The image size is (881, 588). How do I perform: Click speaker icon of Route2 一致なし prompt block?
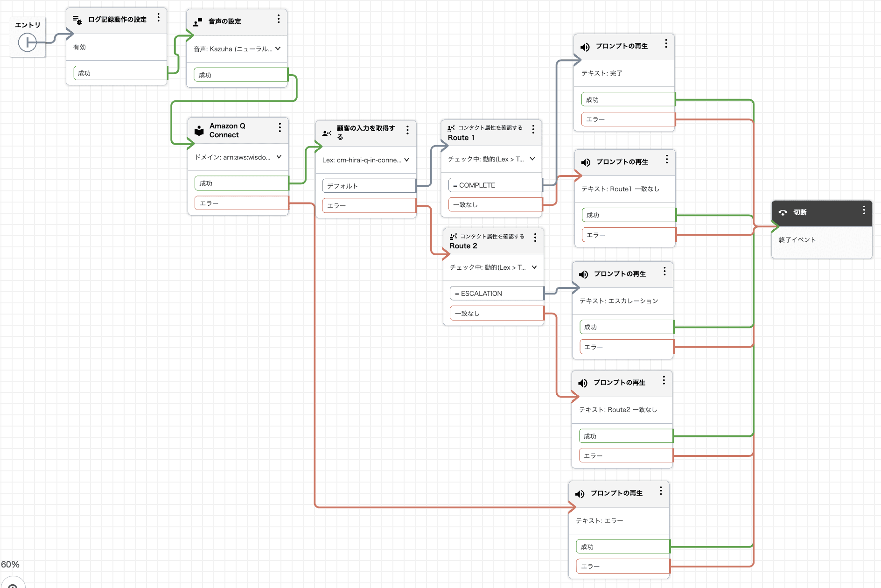pyautogui.click(x=583, y=383)
